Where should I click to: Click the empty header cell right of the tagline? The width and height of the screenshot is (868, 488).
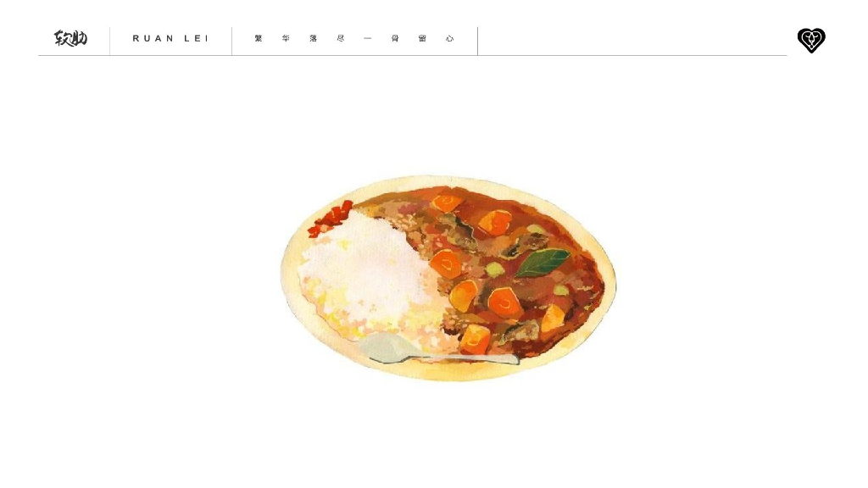[x=632, y=41]
